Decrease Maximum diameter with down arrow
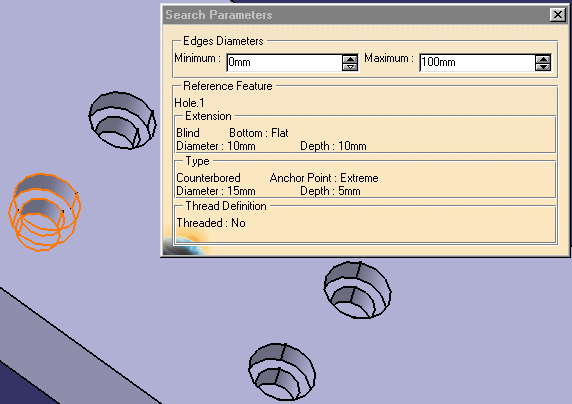Screen dimensions: 572x404 click(x=543, y=67)
